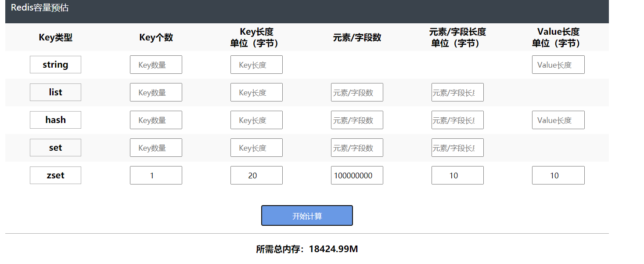Click the hash row Key数量 input

[x=156, y=120]
